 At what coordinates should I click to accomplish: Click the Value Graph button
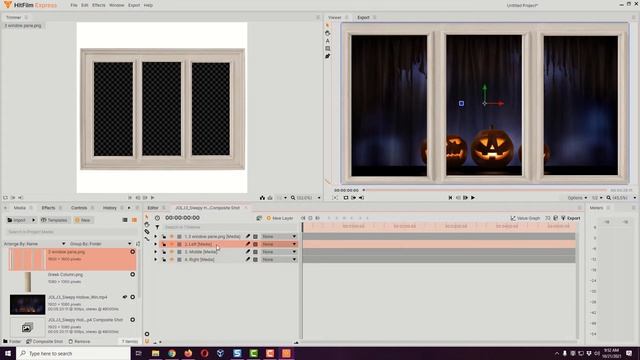click(525, 218)
